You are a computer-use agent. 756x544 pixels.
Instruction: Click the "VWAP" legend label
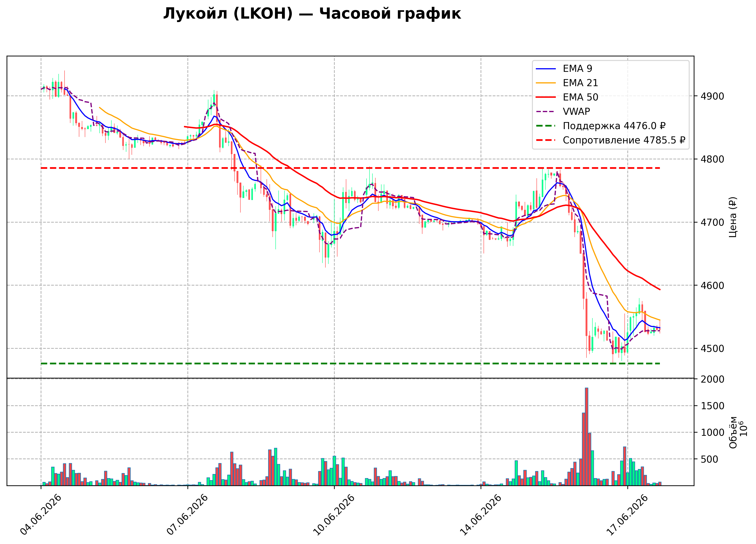tap(576, 112)
